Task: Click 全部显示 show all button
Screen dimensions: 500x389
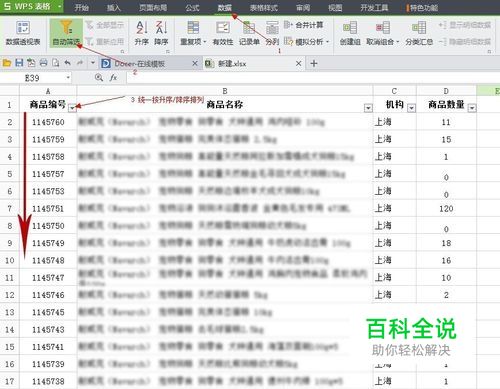Action: tap(104, 25)
